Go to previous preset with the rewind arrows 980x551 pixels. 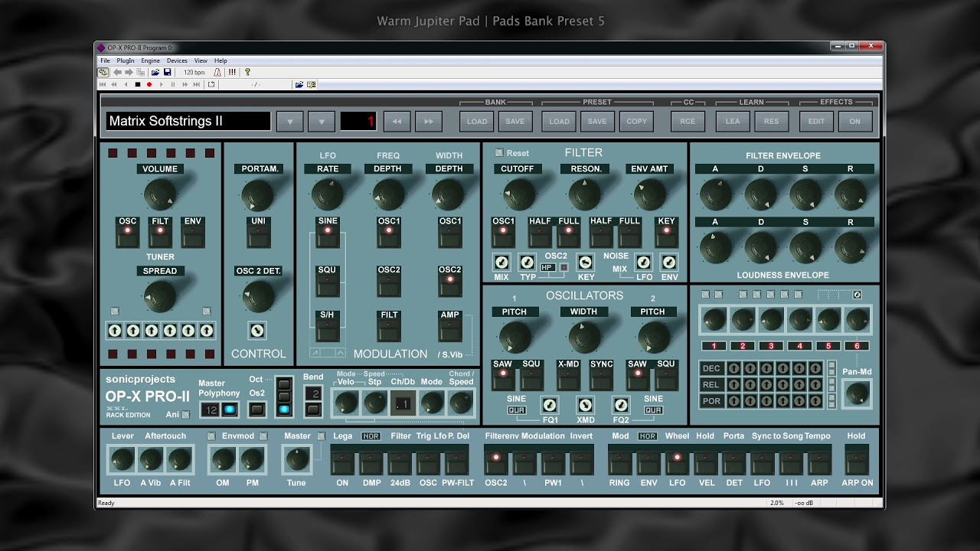[x=397, y=121]
